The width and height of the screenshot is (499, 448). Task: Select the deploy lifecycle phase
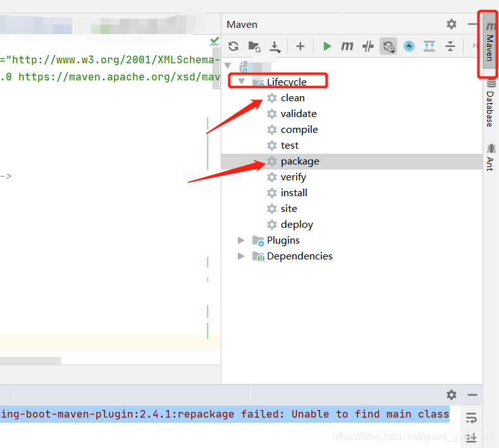[297, 225]
